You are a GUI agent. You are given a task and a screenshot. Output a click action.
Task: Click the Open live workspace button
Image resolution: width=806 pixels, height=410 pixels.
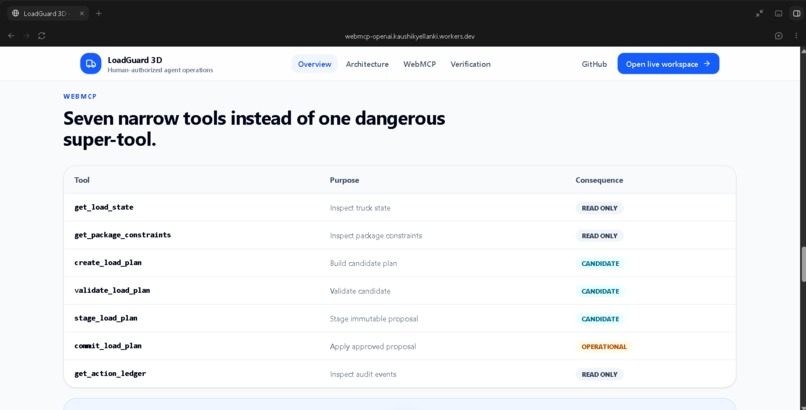[x=668, y=64]
